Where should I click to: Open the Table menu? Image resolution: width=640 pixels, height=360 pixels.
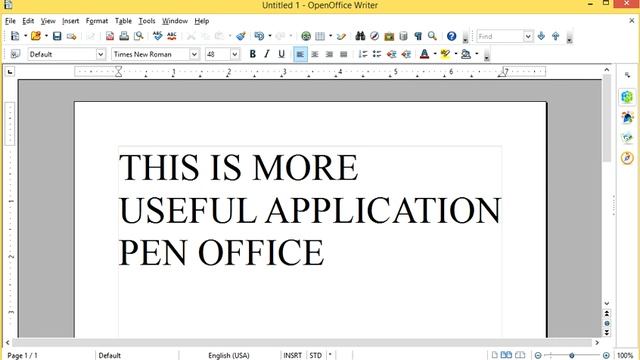(123, 21)
